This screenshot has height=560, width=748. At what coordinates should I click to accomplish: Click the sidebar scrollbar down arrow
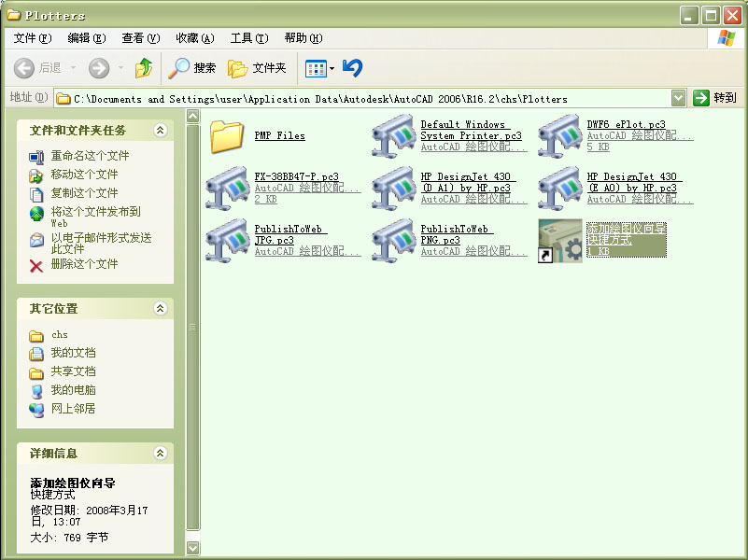point(193,548)
